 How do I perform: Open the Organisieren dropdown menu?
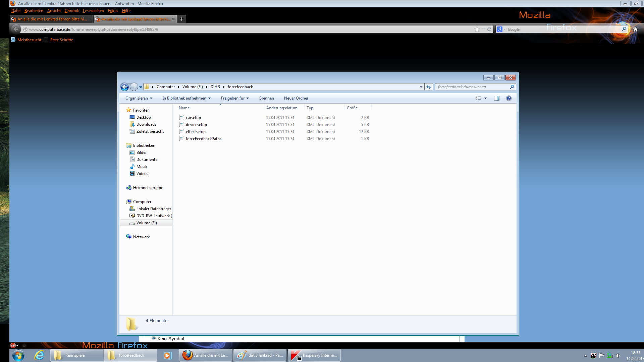tap(139, 98)
